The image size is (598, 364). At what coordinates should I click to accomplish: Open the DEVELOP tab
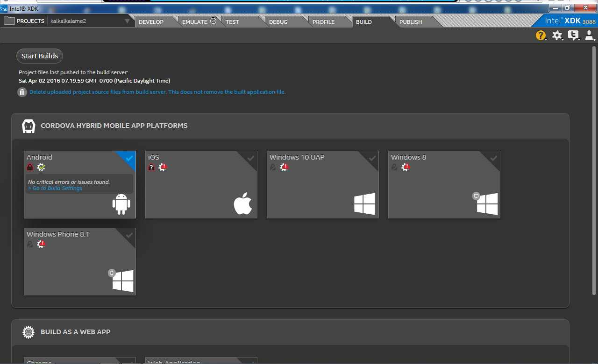(151, 22)
